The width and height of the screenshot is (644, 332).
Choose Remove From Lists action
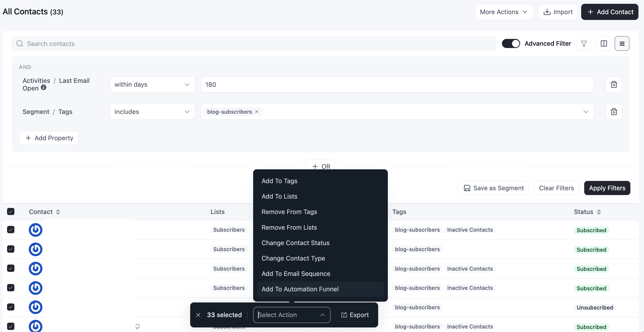click(320, 227)
